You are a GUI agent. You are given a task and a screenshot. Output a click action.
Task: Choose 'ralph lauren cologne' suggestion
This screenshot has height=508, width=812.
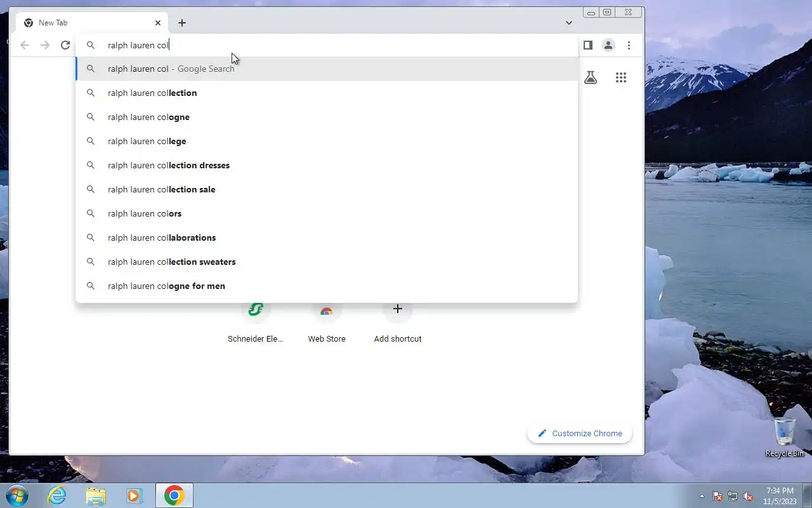point(327,117)
